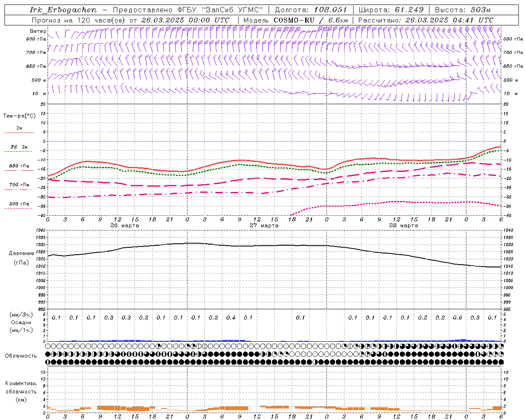This screenshot has width=525, height=420.
Task: Click the Осадки precipitation label
Action: [21, 322]
